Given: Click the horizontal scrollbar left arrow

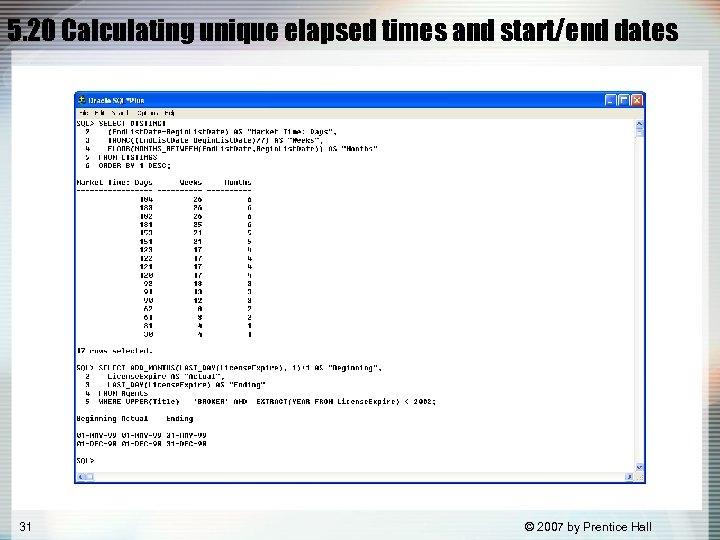Looking at the screenshot, I should (81, 477).
